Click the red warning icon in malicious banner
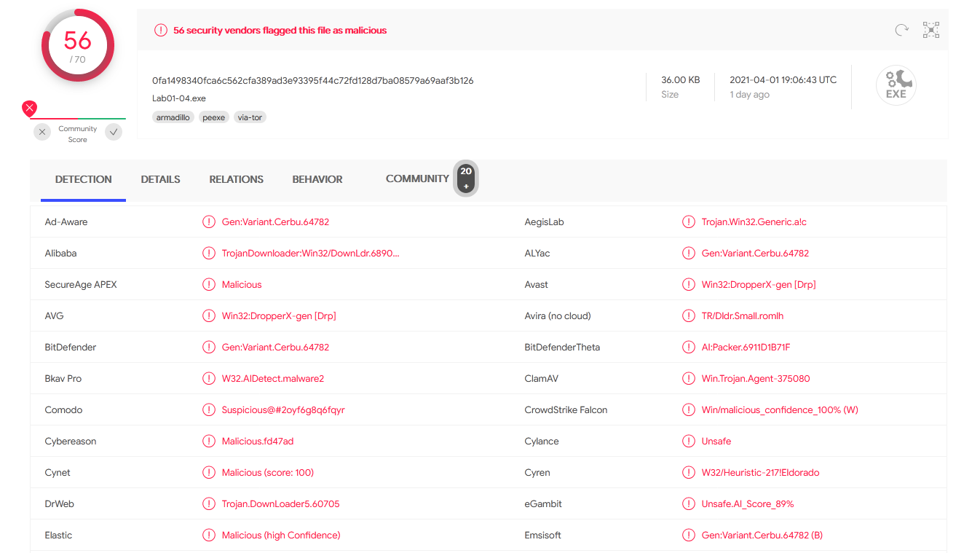Viewport: 980px width, 553px height. click(x=160, y=31)
